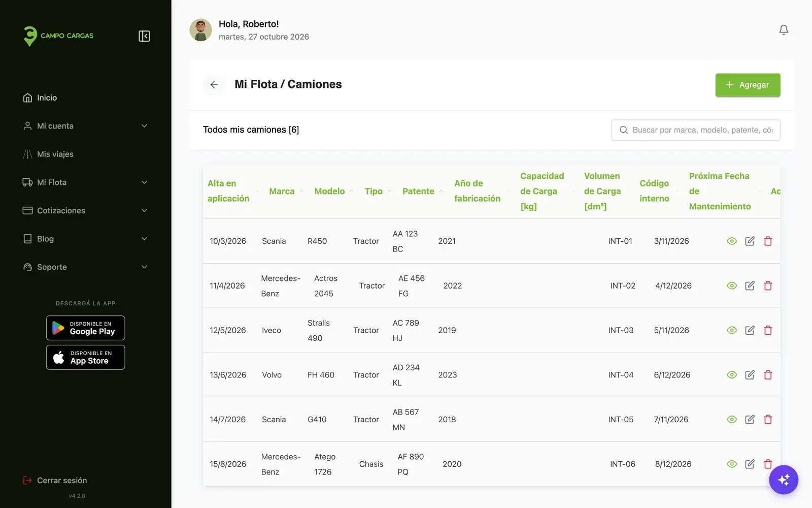Edit the INT-06 Atego 1726 truck
The height and width of the screenshot is (508, 812).
coord(750,464)
